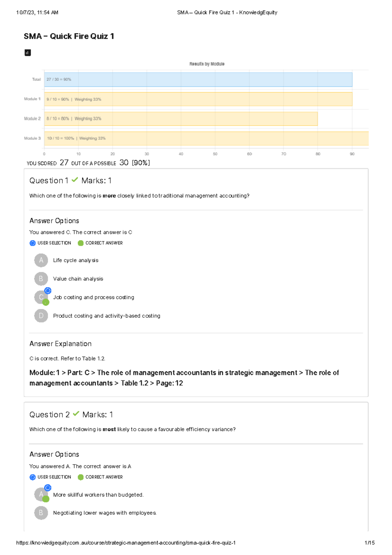Click the Module 3 results bar
The width and height of the screenshot is (392, 555).
(206, 139)
